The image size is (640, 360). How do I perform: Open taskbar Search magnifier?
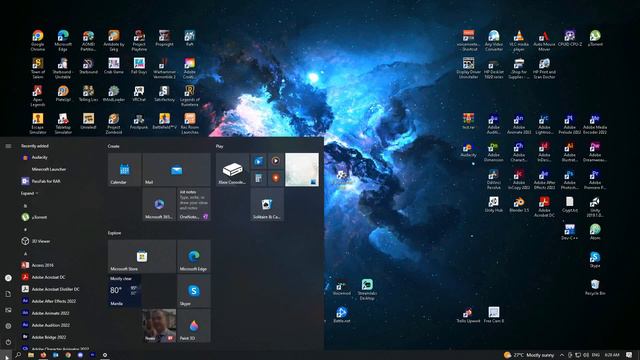(x=18, y=355)
